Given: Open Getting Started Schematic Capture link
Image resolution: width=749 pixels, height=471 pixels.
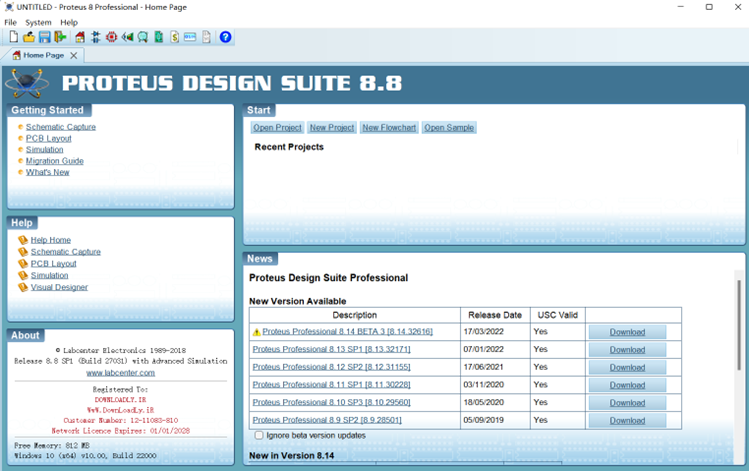Looking at the screenshot, I should click(61, 127).
